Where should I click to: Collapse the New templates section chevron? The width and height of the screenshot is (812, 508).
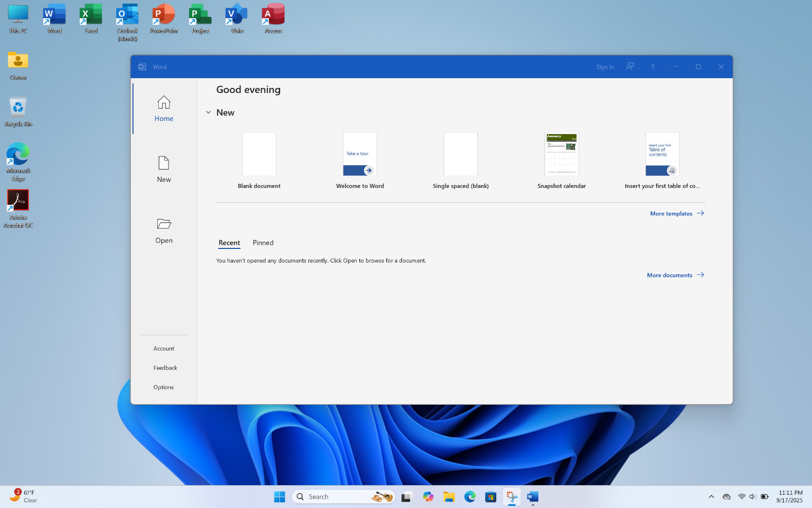point(208,112)
